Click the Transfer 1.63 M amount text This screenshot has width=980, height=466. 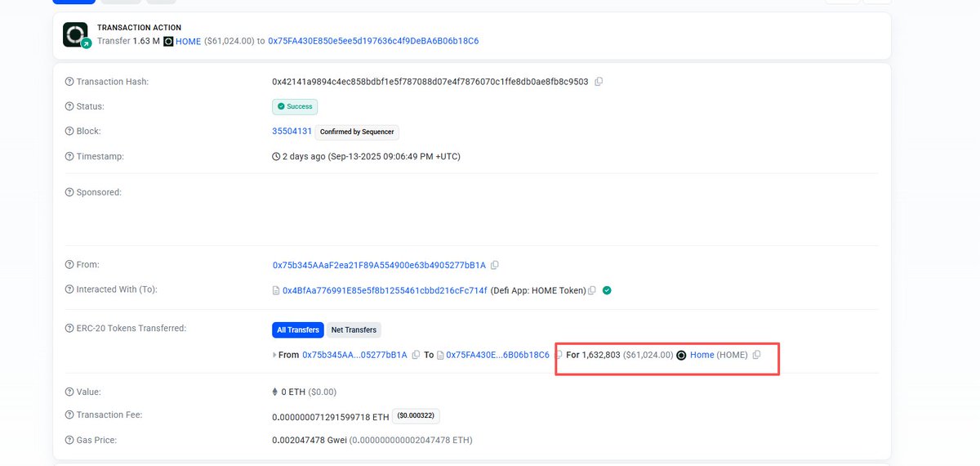[x=128, y=41]
